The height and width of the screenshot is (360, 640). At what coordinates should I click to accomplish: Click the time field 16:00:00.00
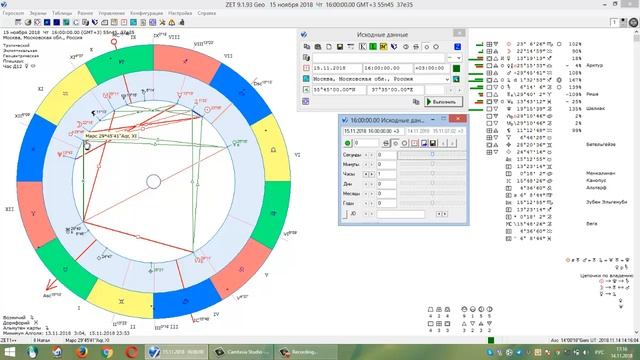click(x=388, y=68)
